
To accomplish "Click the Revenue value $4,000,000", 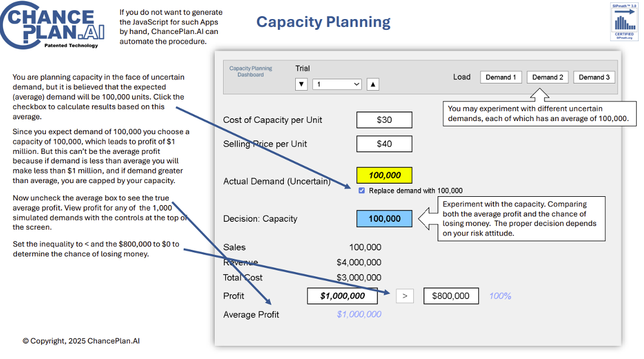I will (358, 262).
